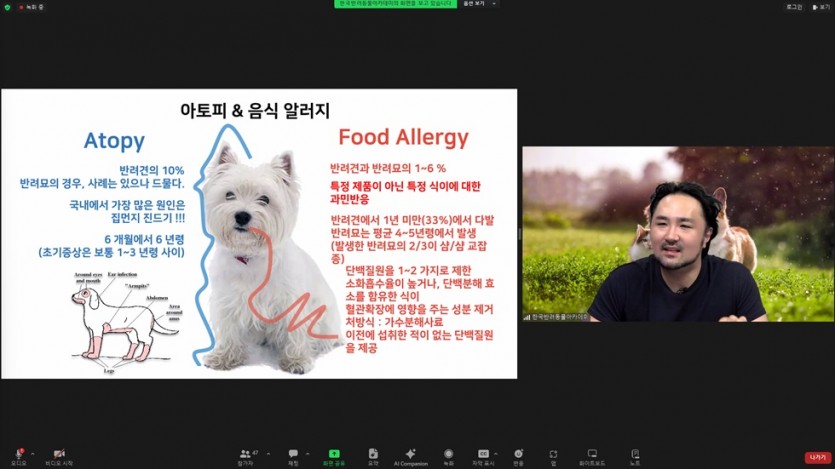Click the 'Food Allergy' heading on slide
Image resolution: width=835 pixels, height=469 pixels.
pos(403,137)
